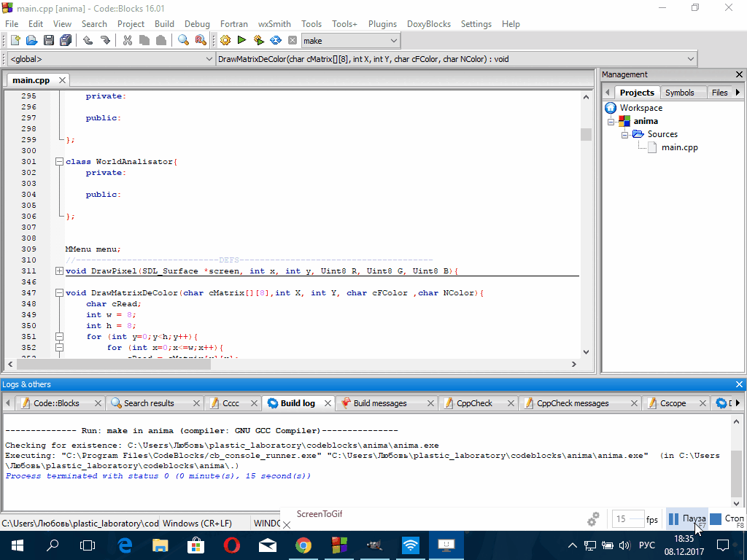Collapse the Sources folder node

pyautogui.click(x=624, y=135)
